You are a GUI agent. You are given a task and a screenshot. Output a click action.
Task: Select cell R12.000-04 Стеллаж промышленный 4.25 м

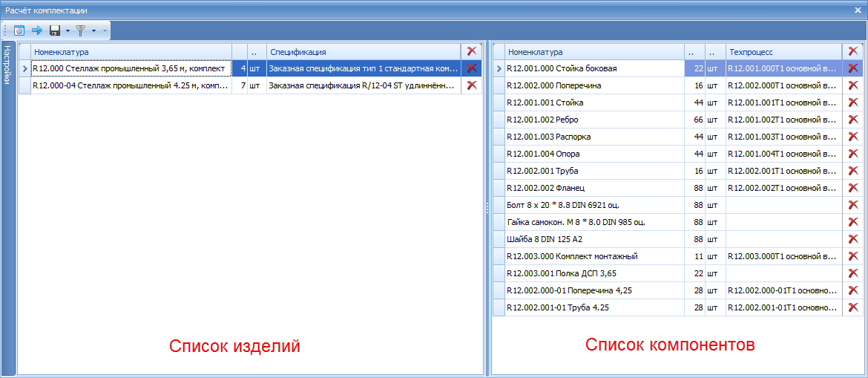[131, 85]
